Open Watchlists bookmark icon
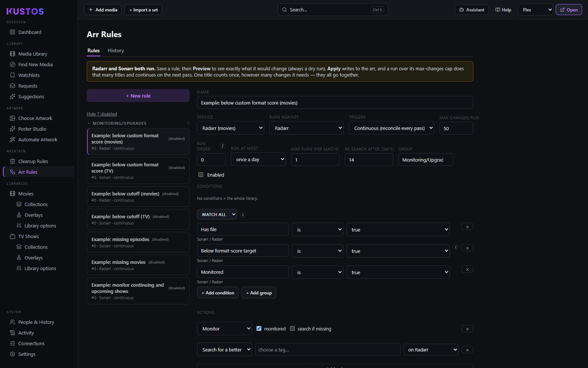588x368 pixels. pyautogui.click(x=12, y=75)
